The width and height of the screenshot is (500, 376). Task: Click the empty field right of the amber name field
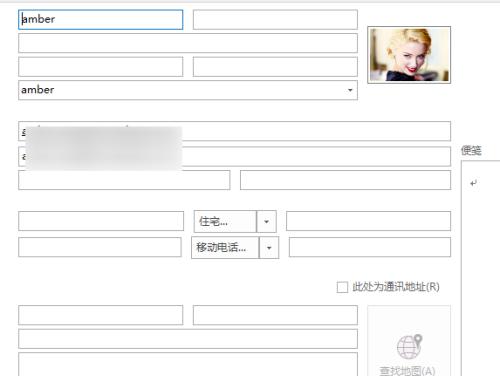click(x=275, y=20)
